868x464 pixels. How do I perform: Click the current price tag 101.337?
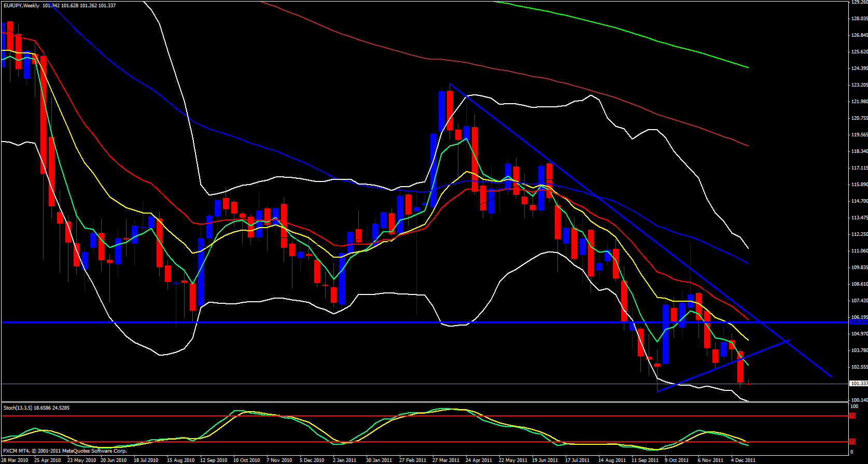[x=859, y=384]
